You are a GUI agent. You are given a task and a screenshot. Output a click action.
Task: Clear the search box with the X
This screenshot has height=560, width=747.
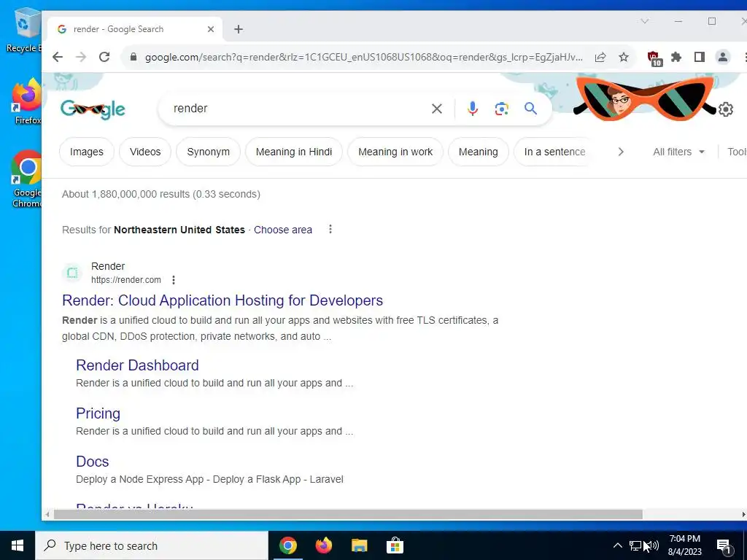(x=436, y=109)
